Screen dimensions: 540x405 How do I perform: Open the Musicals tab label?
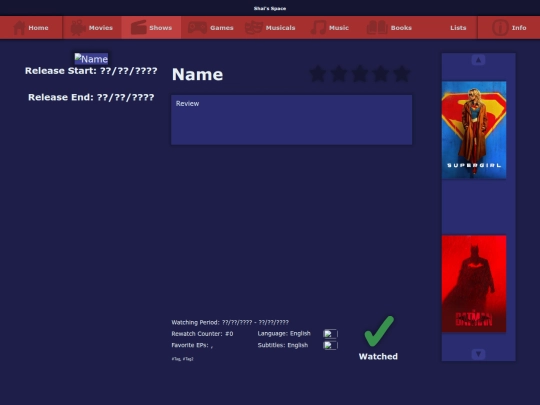click(x=280, y=28)
